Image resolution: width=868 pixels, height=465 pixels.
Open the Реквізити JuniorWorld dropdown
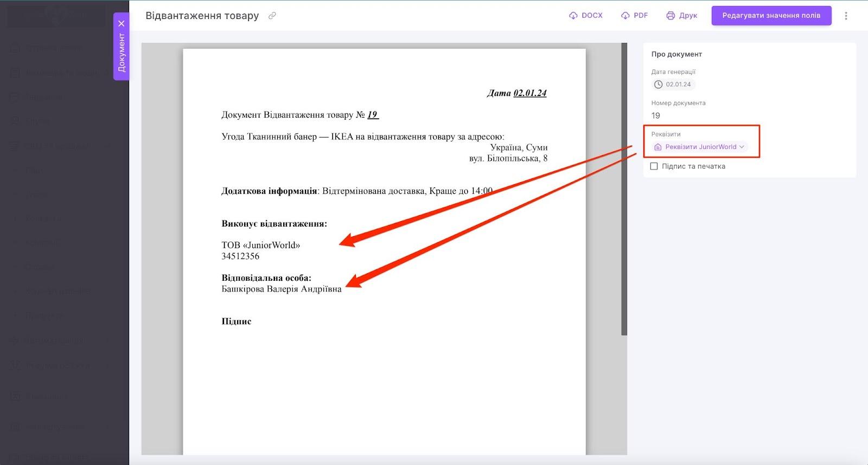point(700,147)
